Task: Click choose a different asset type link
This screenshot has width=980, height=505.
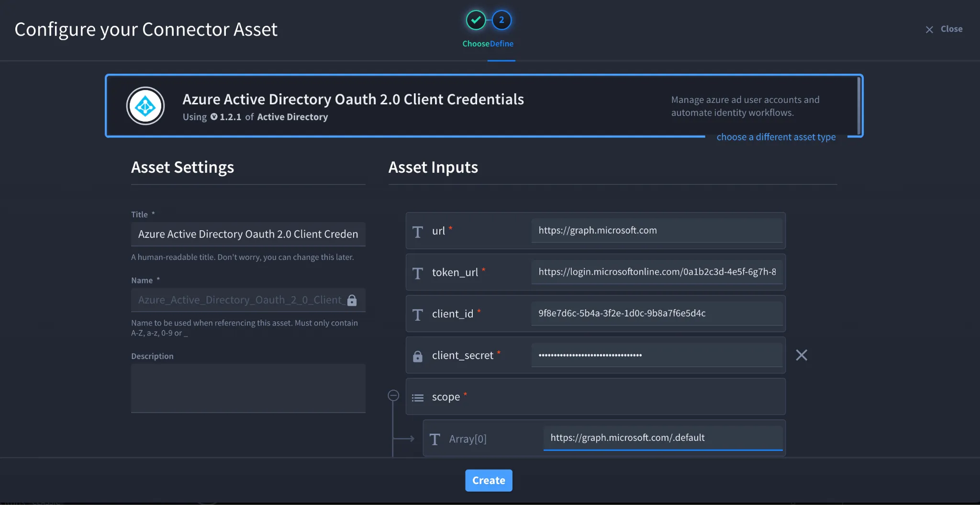Action: point(776,137)
